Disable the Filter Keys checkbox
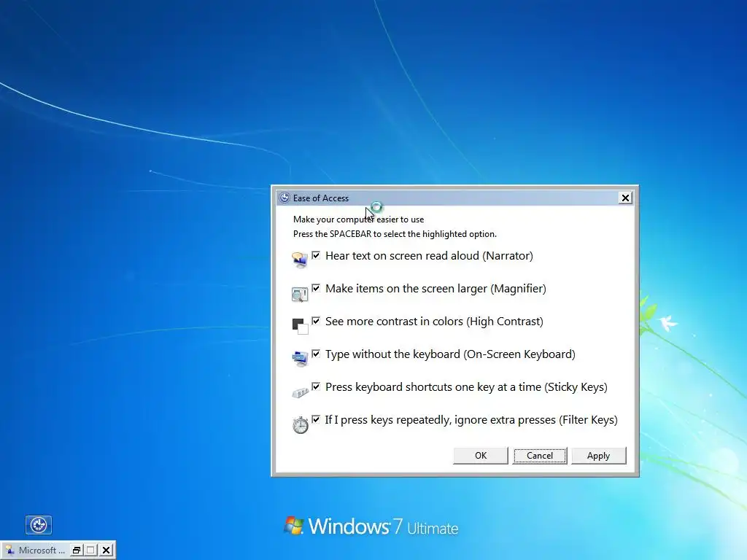Viewport: 747px width, 560px height. 316,419
